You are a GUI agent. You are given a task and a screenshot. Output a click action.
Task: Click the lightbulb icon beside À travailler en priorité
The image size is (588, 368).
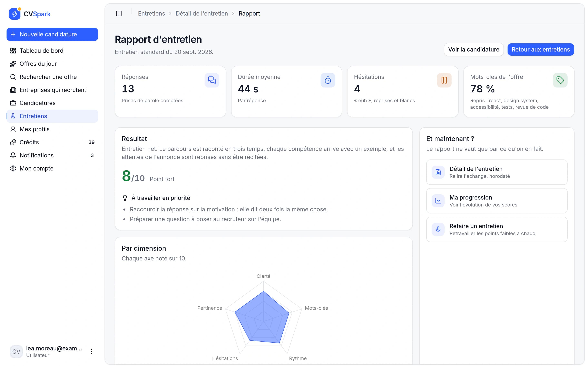[125, 198]
